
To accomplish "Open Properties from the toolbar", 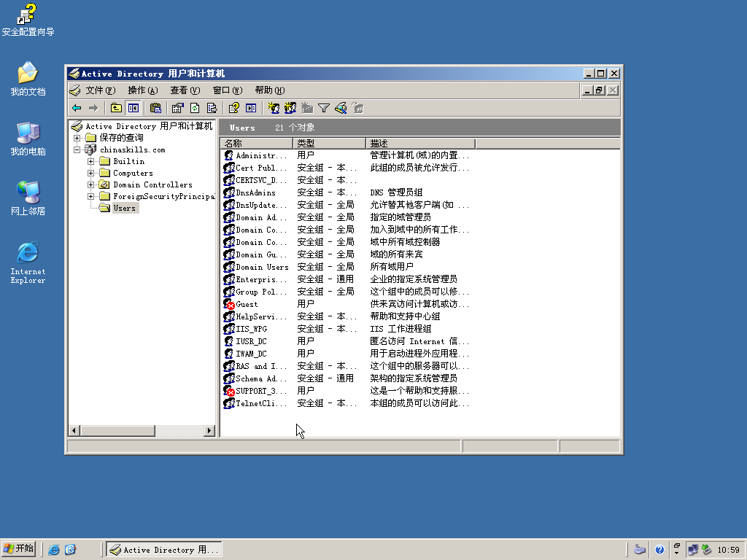I will coord(178,108).
